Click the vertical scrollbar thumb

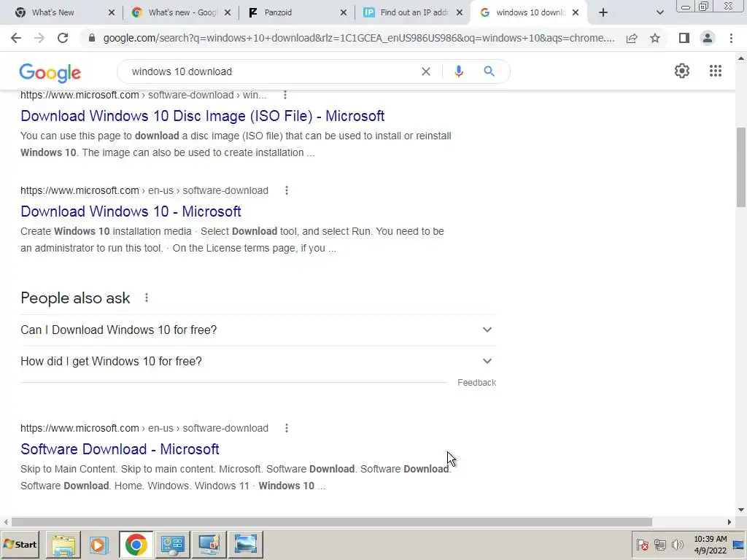[740, 167]
